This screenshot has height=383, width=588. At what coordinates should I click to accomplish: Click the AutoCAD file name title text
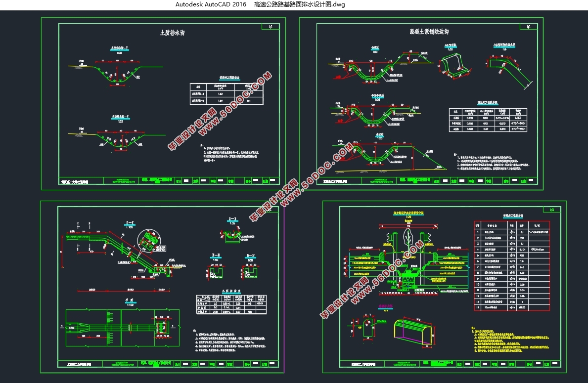click(260, 4)
